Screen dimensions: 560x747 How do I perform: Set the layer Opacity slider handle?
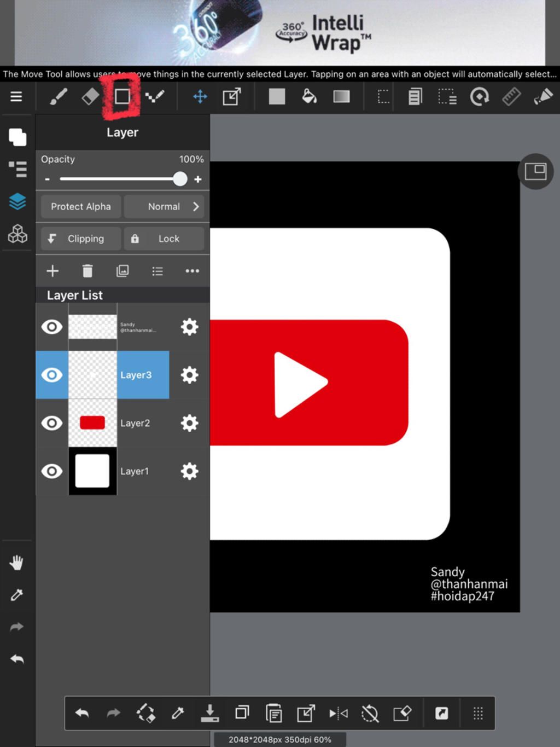[180, 179]
